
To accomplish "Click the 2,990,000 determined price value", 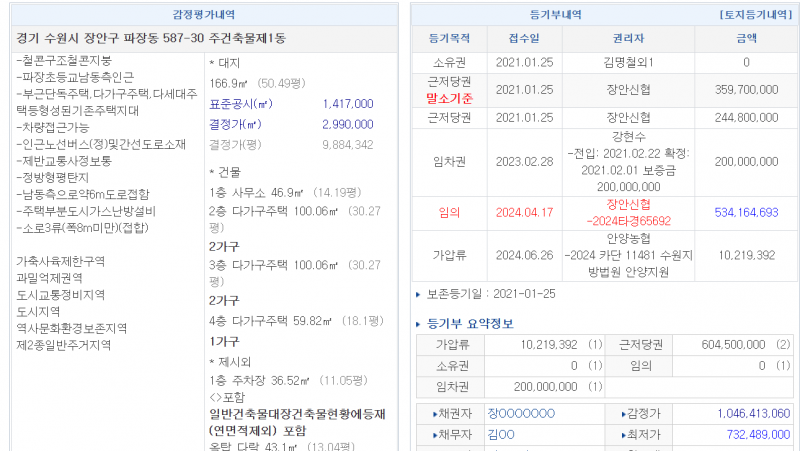I will pos(347,124).
